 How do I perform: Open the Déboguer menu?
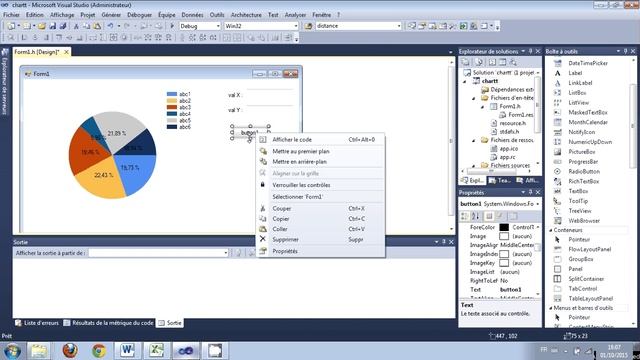pyautogui.click(x=139, y=15)
